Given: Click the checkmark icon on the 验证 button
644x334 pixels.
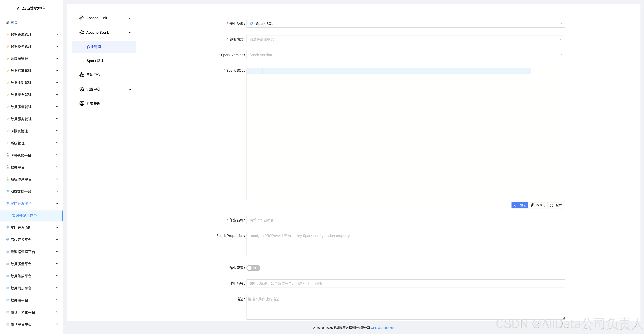Looking at the screenshot, I should pyautogui.click(x=516, y=205).
